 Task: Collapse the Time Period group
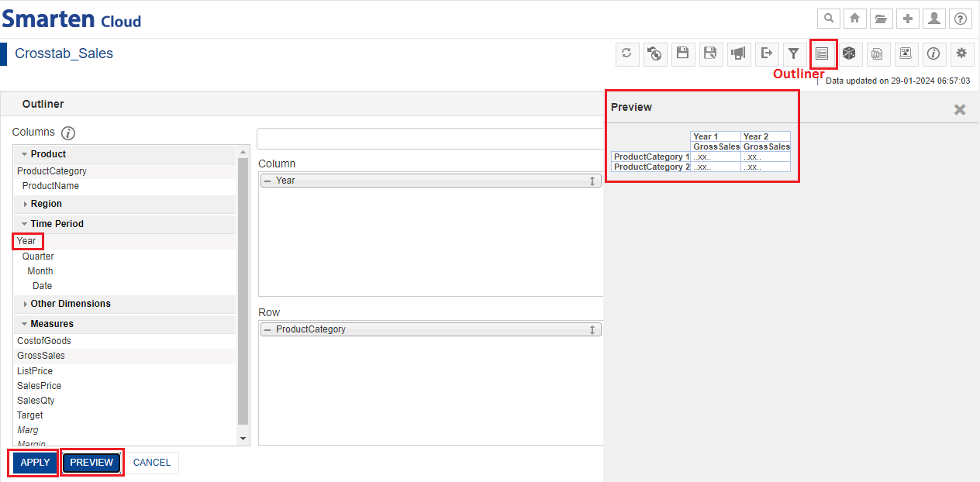click(x=25, y=224)
